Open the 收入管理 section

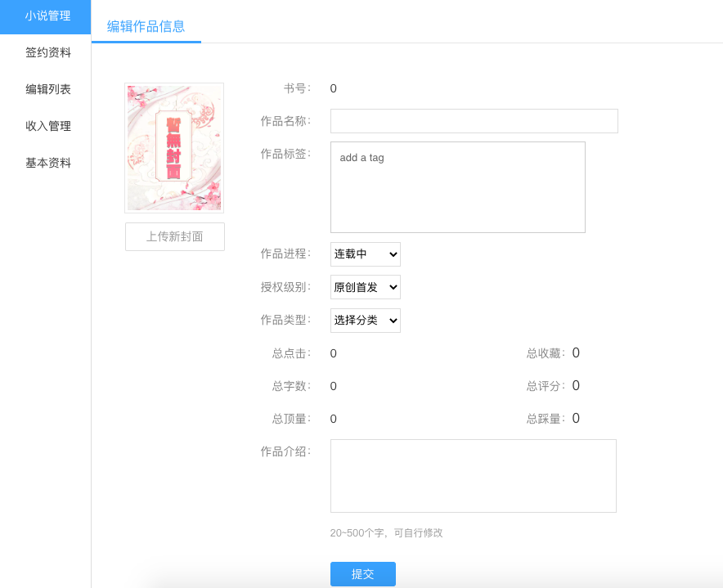click(x=47, y=126)
